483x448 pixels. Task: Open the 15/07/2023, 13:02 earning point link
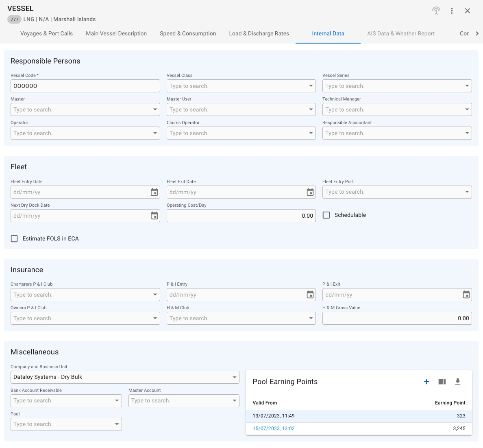point(274,428)
